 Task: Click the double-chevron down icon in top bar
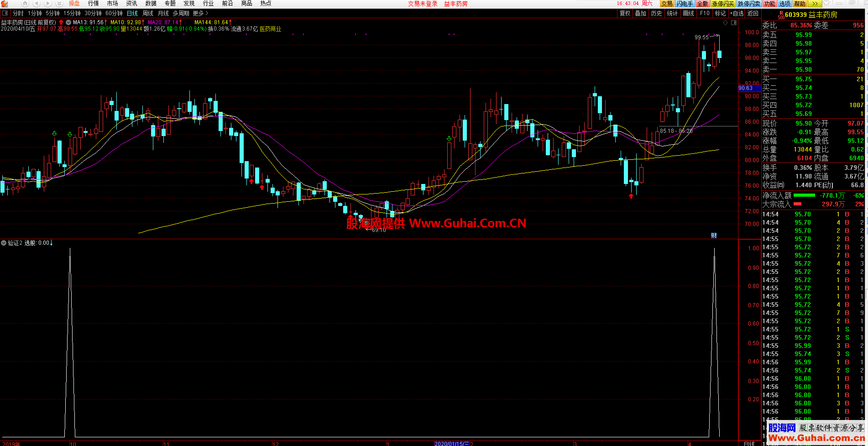59,3
